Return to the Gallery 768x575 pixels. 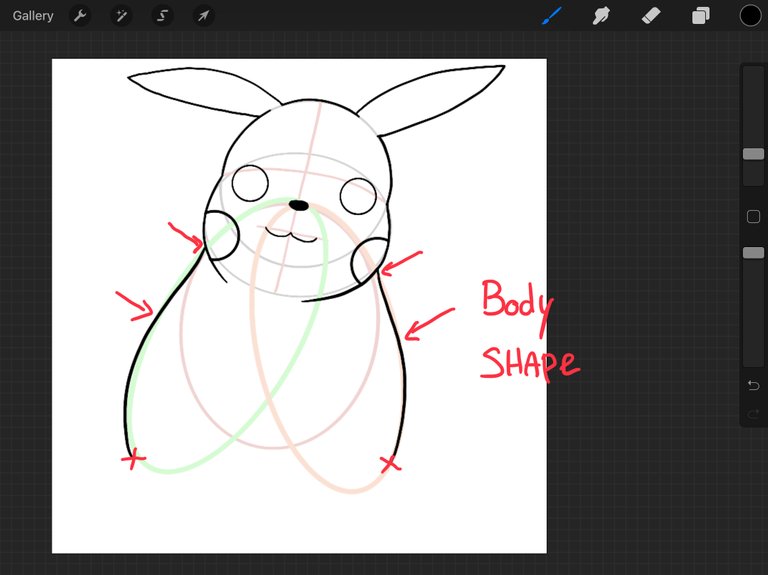coord(33,16)
